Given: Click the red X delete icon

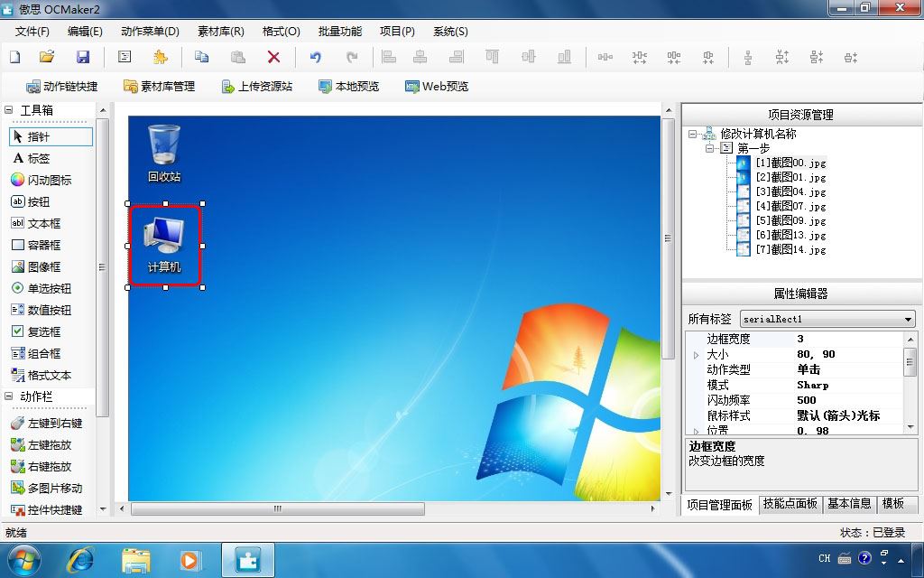Looking at the screenshot, I should 273,57.
